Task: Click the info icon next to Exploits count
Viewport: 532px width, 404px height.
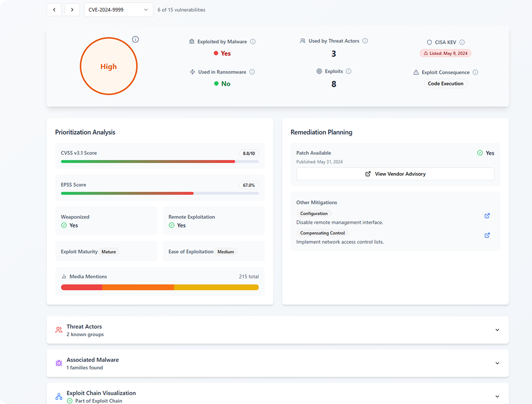Action: [x=349, y=72]
